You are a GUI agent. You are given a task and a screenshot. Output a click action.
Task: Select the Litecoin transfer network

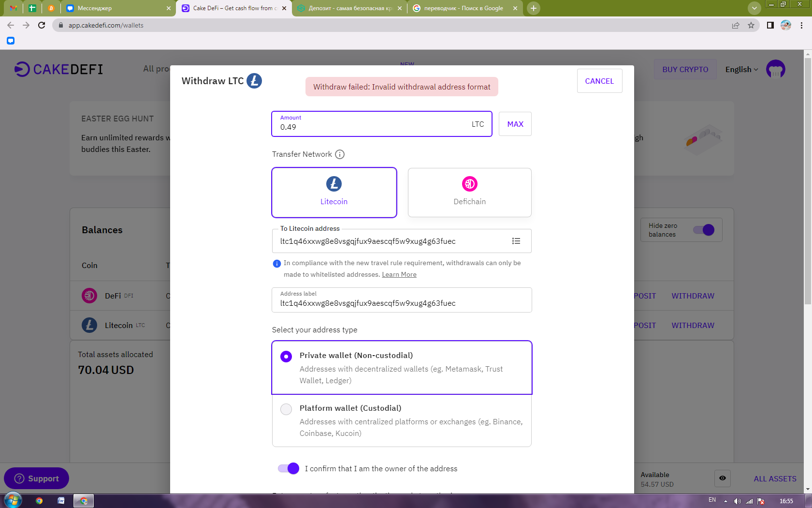point(334,193)
